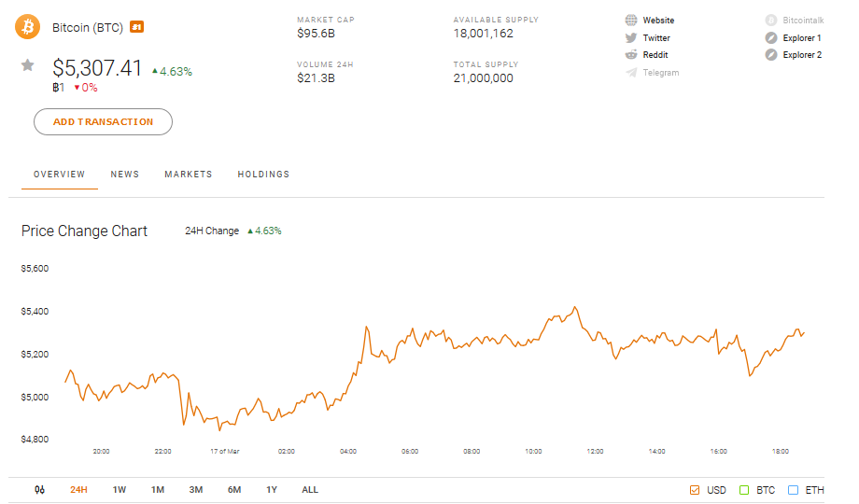Switch to the News tab
859x504 pixels.
pyautogui.click(x=124, y=175)
